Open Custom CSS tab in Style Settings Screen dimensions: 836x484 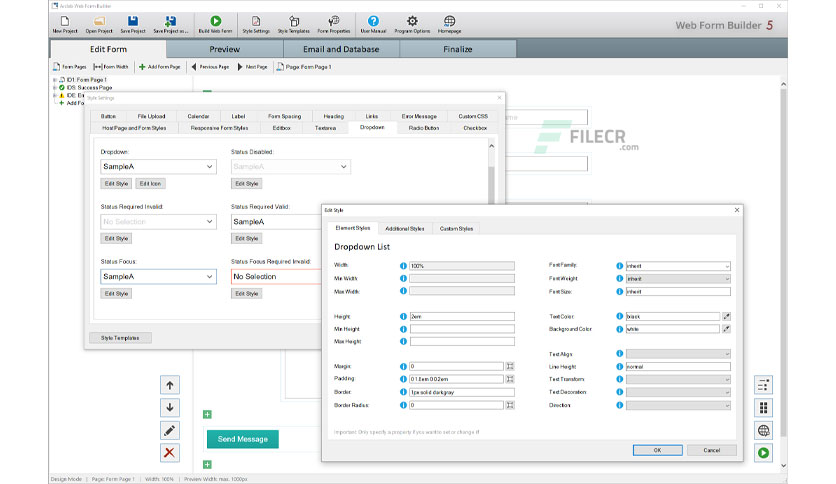[x=473, y=116]
